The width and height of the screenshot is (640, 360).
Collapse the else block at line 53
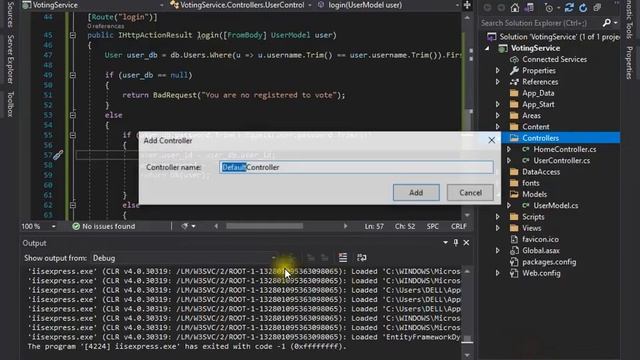(x=73, y=116)
